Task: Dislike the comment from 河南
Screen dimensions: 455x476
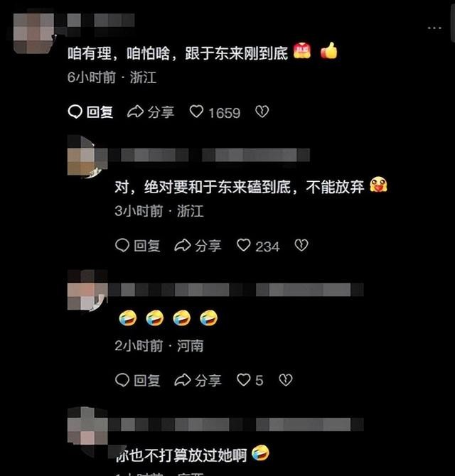Action: coord(286,380)
